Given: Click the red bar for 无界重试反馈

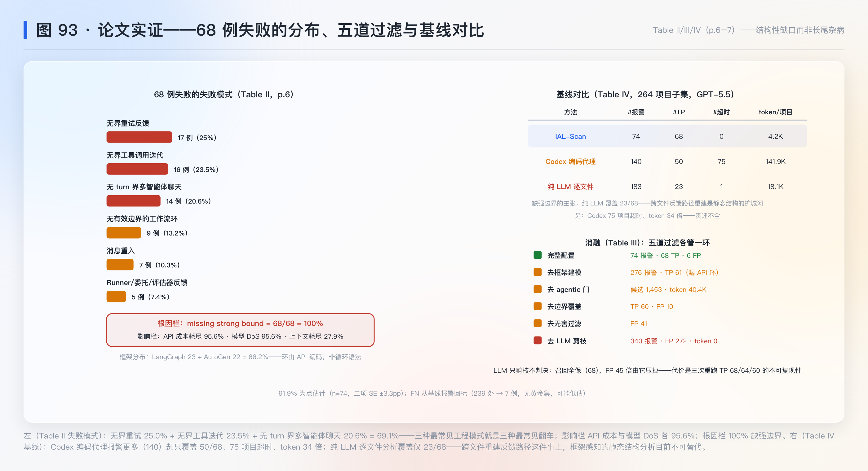Looking at the screenshot, I should pyautogui.click(x=139, y=137).
